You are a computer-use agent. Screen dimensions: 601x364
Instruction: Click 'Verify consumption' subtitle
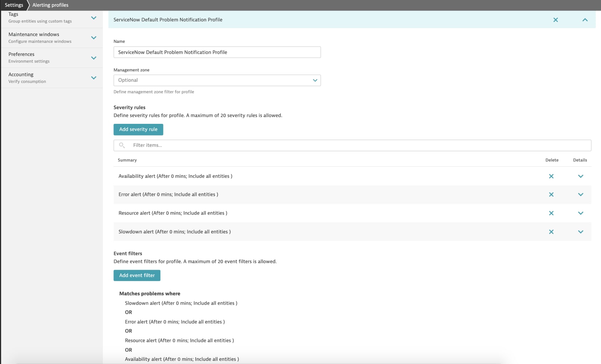(27, 82)
